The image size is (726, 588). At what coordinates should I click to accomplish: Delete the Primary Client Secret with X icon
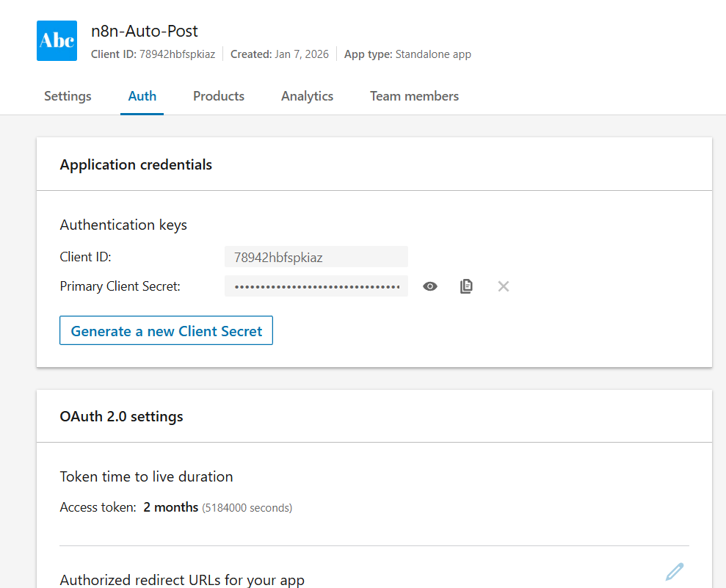click(x=503, y=286)
